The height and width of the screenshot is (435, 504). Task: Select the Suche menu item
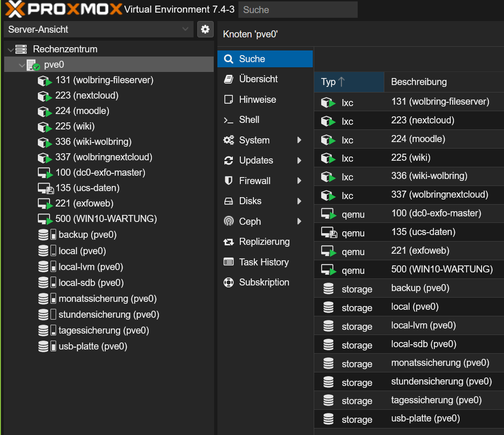tap(265, 59)
